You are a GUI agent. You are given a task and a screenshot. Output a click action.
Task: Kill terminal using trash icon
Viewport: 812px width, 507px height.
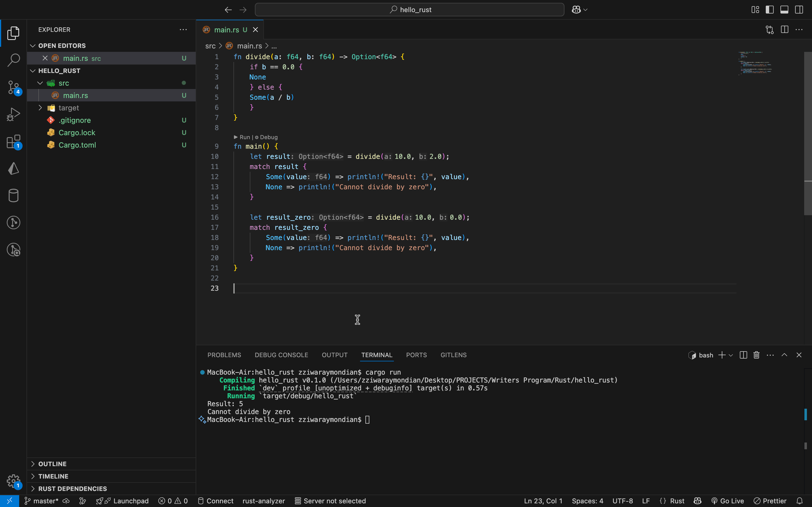tap(756, 355)
